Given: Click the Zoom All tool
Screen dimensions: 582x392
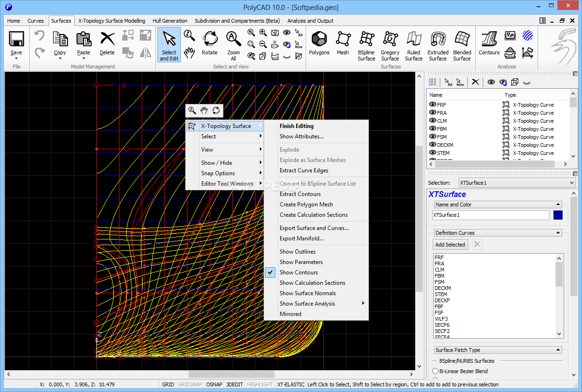Looking at the screenshot, I should pyautogui.click(x=233, y=46).
